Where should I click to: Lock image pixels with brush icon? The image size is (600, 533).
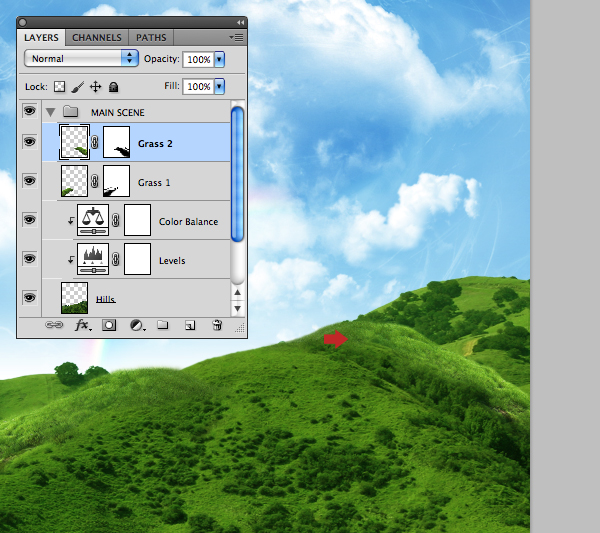click(x=77, y=87)
